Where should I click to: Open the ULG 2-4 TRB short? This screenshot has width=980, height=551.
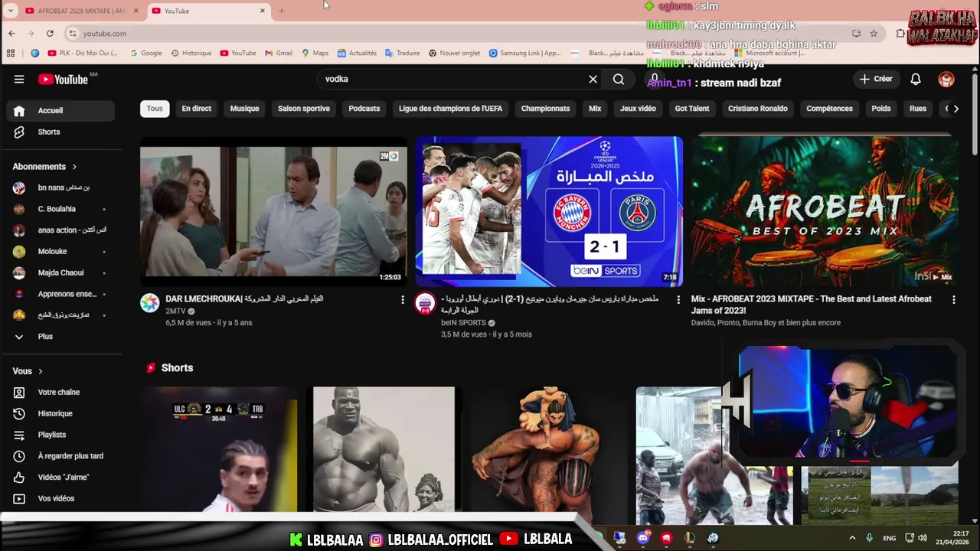pos(219,449)
